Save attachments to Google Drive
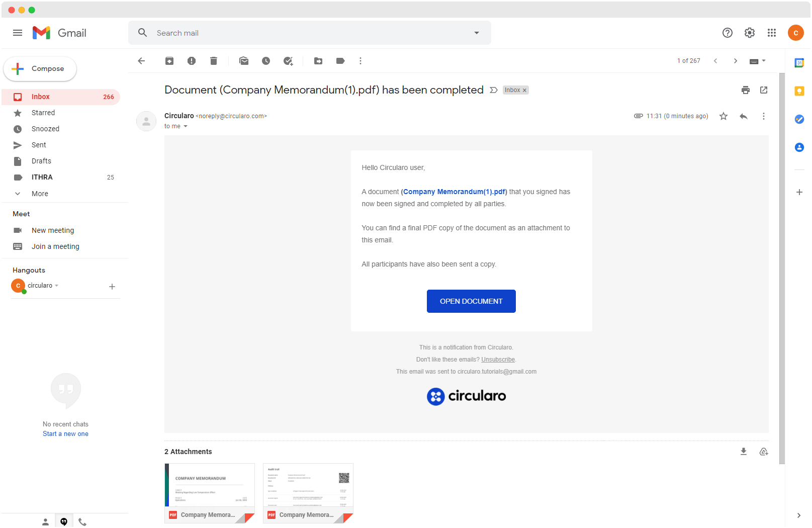The height and width of the screenshot is (528, 812). (x=764, y=452)
